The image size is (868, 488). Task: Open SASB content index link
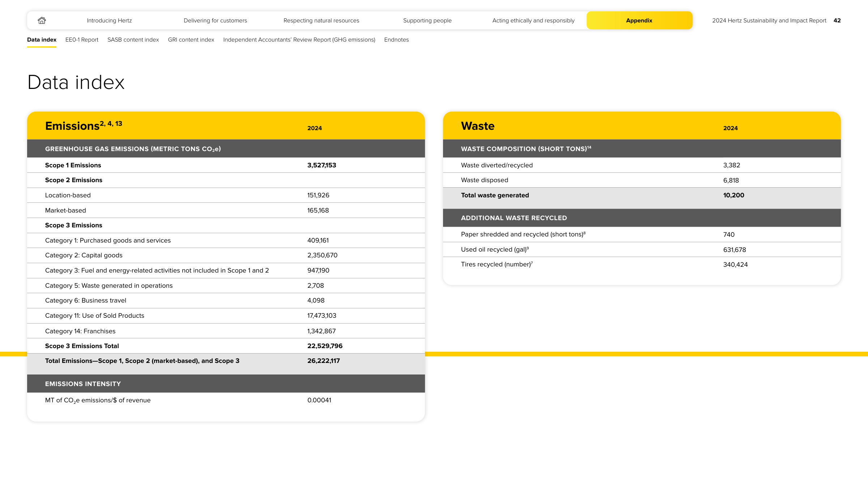click(133, 40)
